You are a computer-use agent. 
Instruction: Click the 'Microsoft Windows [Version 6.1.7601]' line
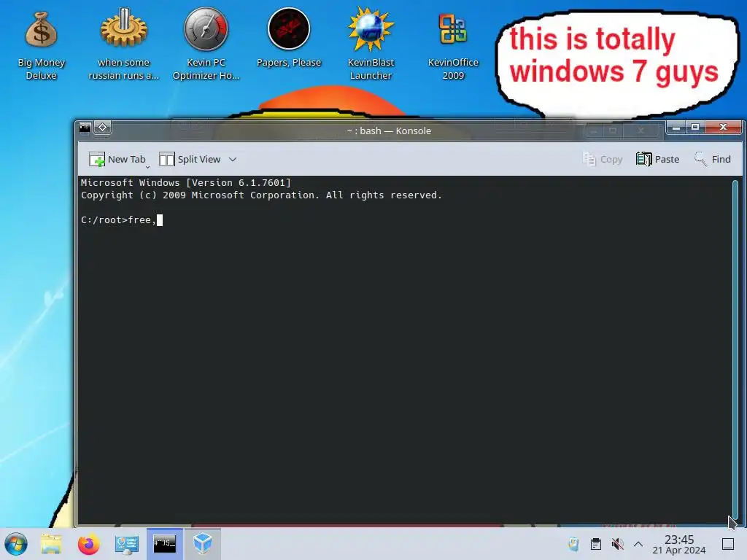click(186, 182)
